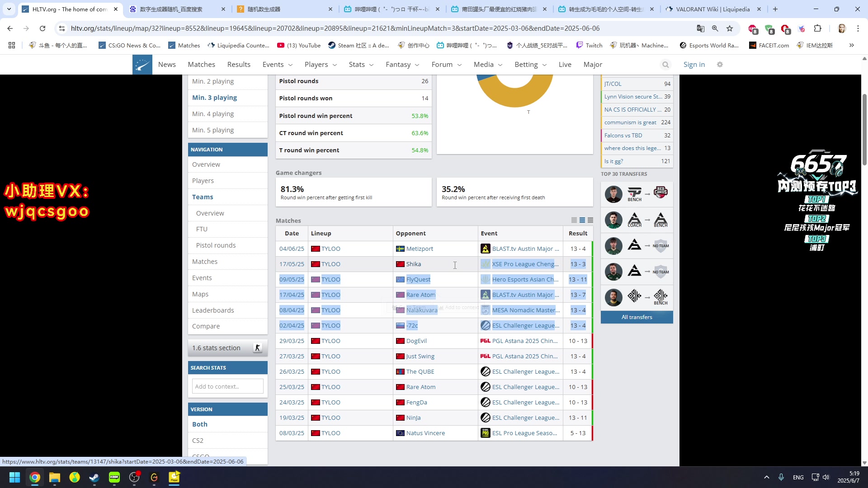
Task: Select the compact matches list view icon
Action: (574, 220)
